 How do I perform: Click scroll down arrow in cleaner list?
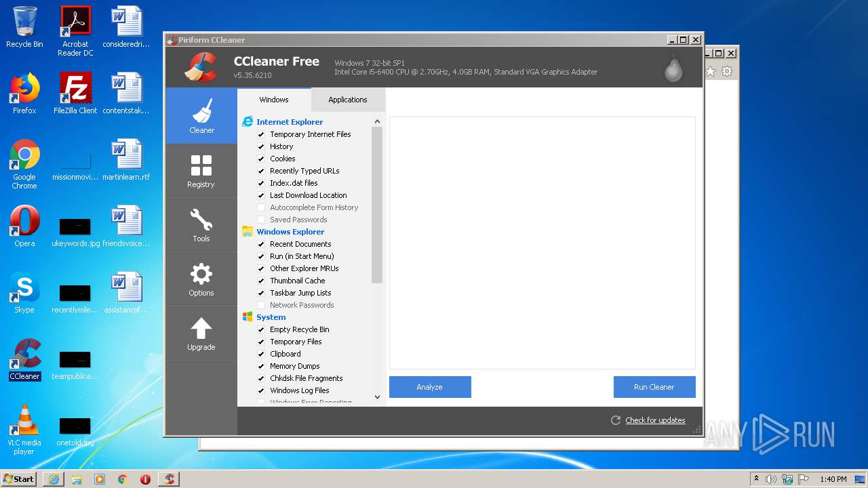[377, 397]
